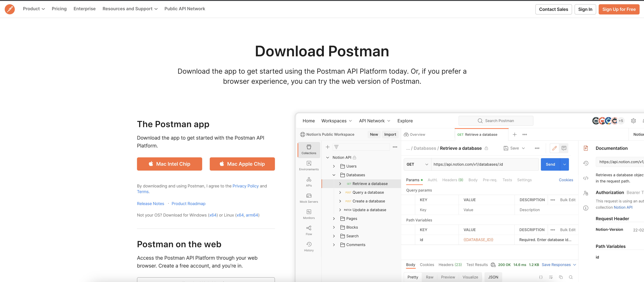Open the Pricing nav item

click(59, 9)
